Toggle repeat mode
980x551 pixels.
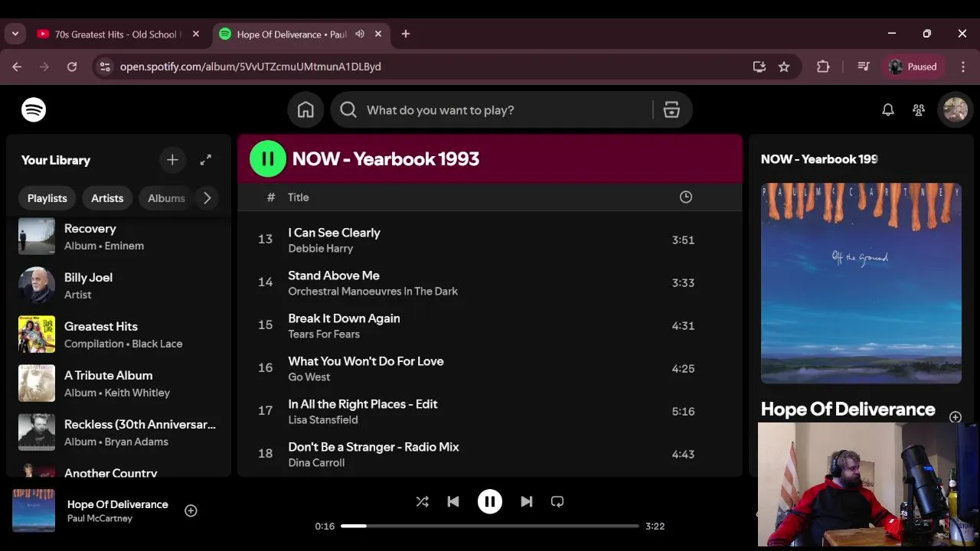[557, 501]
